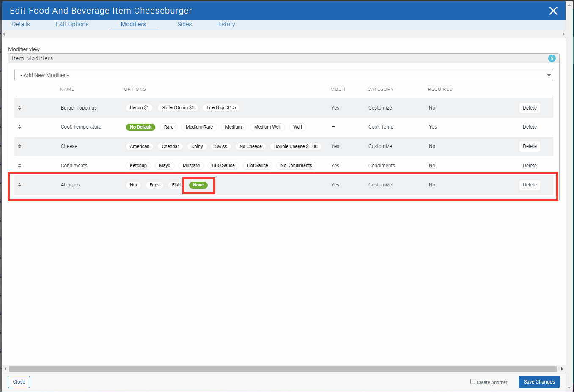Viewport: 574px width, 392px height.
Task: Click the modifier count badge showing 5
Action: pos(552,58)
